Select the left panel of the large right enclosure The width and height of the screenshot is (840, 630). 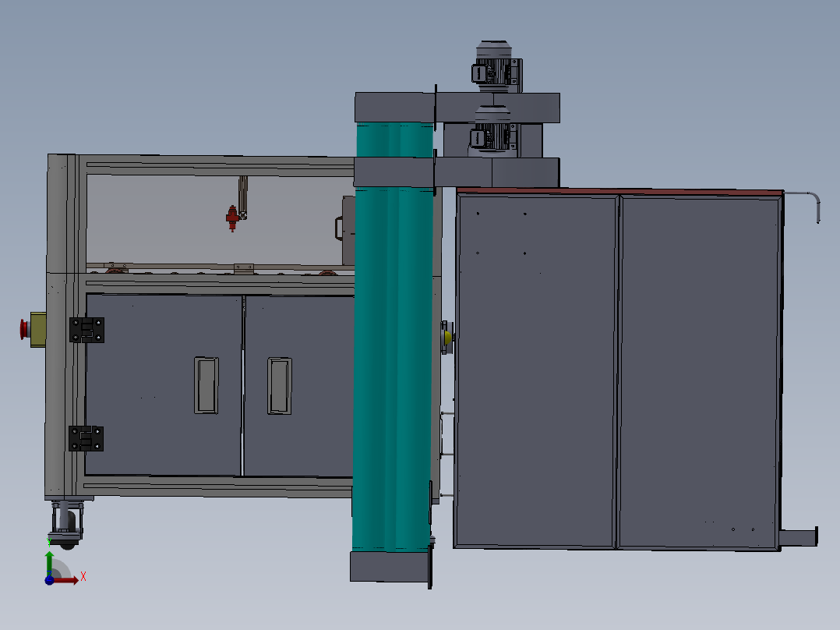(536, 371)
